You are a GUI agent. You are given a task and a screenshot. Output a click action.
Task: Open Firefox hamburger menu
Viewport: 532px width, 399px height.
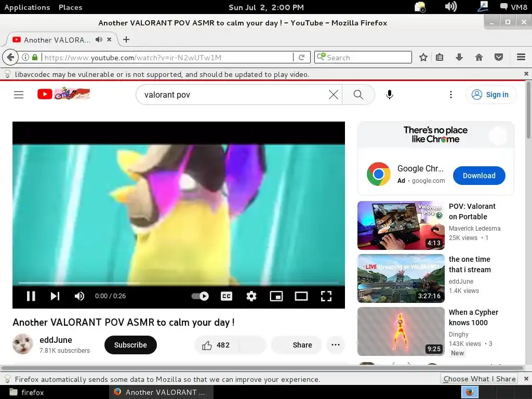[521, 57]
